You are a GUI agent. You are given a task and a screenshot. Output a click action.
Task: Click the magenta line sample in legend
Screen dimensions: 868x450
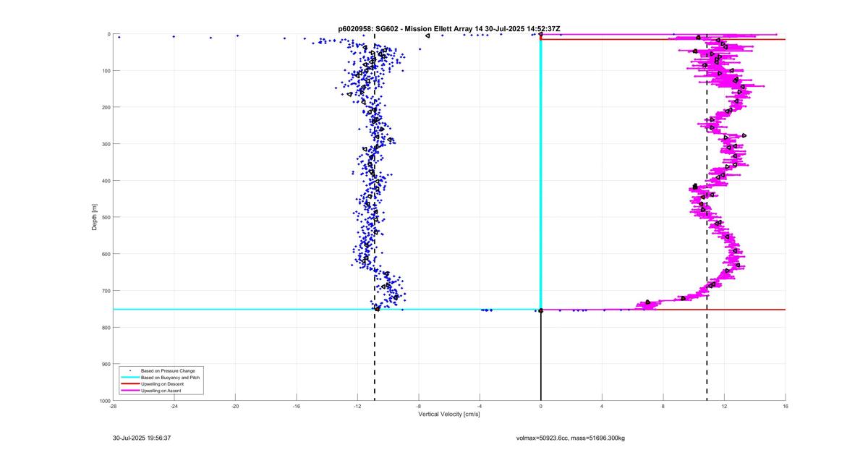(x=129, y=390)
